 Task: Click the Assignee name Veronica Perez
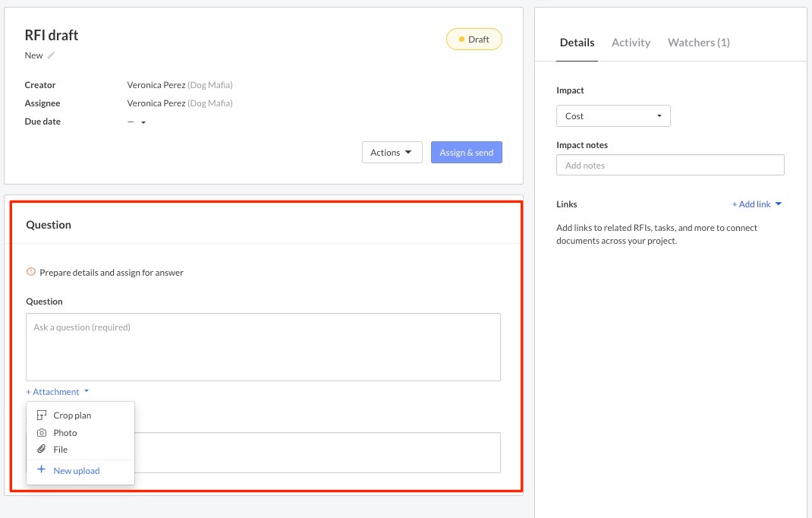coord(156,103)
